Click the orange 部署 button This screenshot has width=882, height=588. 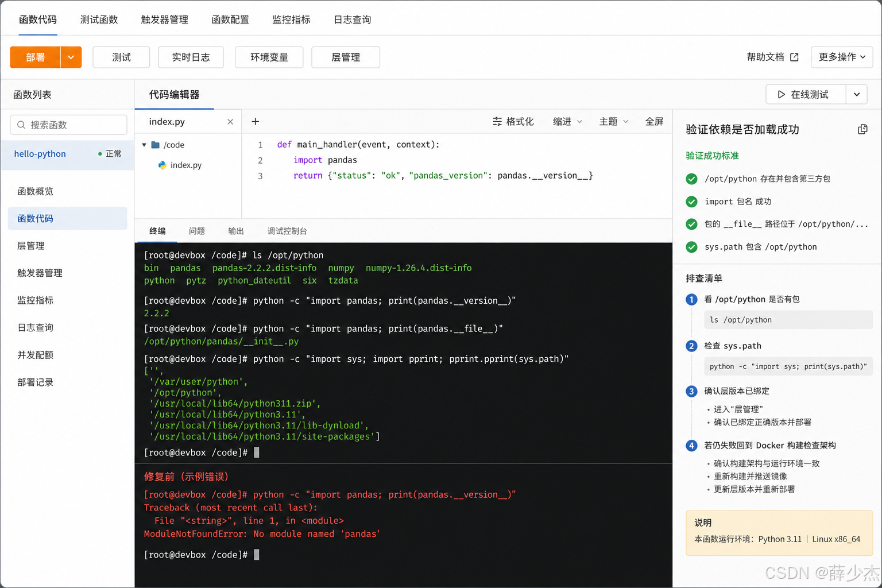(x=35, y=57)
